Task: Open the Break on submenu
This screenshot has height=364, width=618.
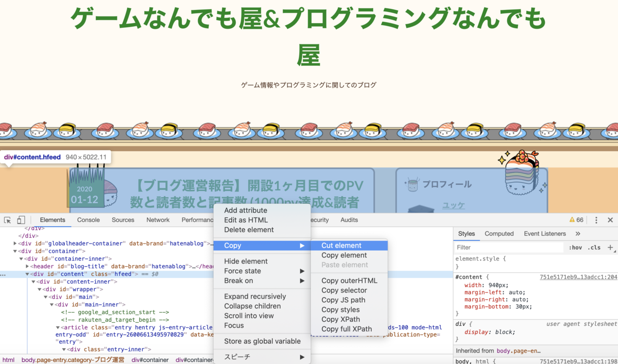Action: click(x=262, y=281)
